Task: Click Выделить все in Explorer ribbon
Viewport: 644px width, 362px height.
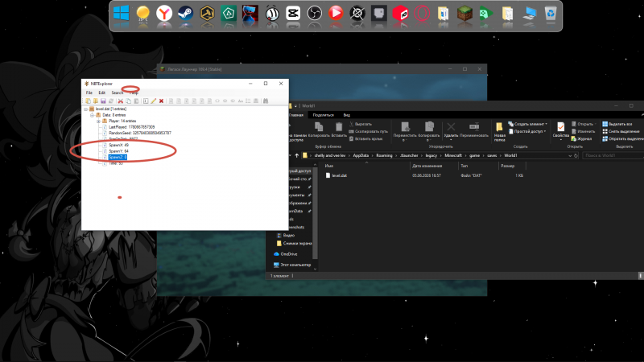Action: pyautogui.click(x=617, y=124)
